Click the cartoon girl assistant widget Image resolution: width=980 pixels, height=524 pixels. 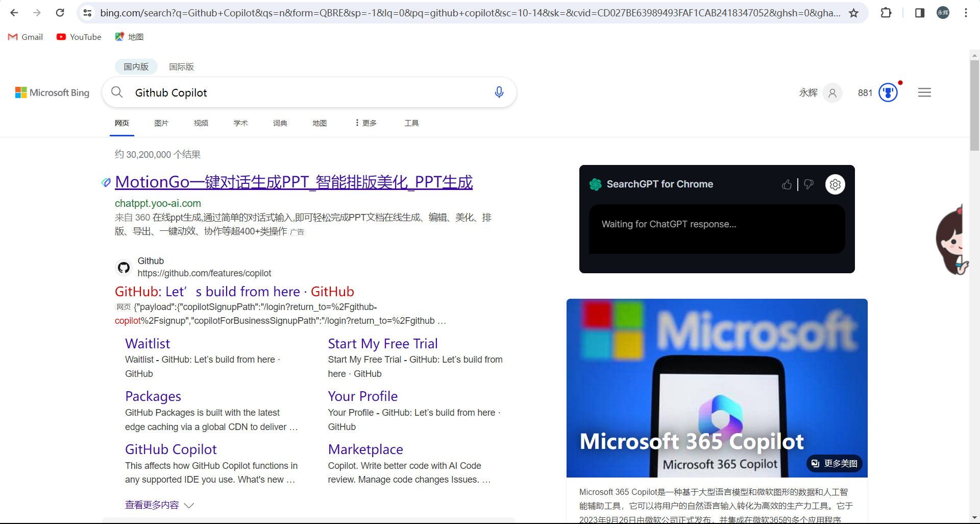pos(951,240)
